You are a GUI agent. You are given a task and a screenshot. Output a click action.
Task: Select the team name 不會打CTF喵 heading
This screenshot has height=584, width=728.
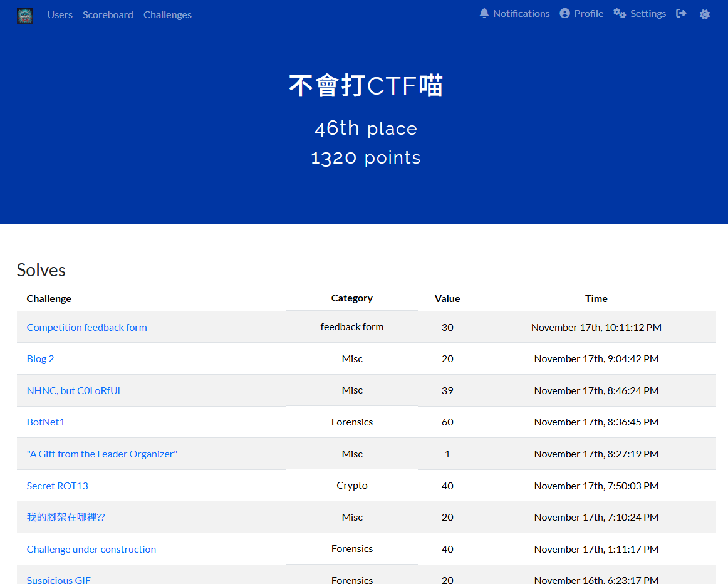point(366,86)
